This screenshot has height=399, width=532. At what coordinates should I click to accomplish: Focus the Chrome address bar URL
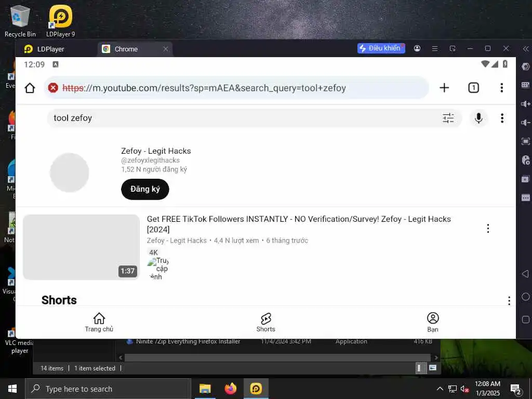pyautogui.click(x=204, y=88)
